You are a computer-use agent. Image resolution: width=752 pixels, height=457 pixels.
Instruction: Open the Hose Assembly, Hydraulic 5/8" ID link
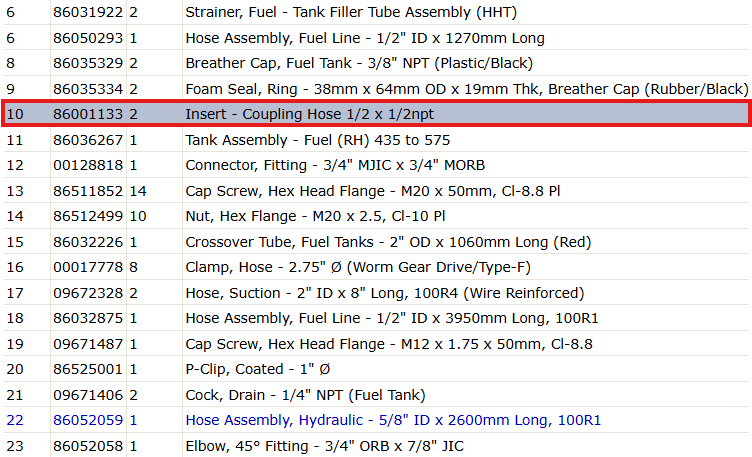tap(393, 421)
